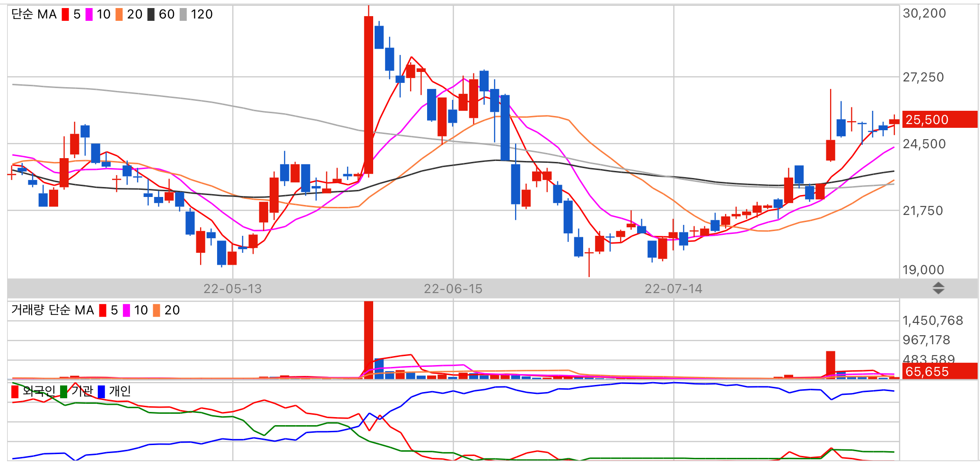This screenshot has height=464, width=980.
Task: Click the red MA 5 legend swatch
Action: [65, 15]
